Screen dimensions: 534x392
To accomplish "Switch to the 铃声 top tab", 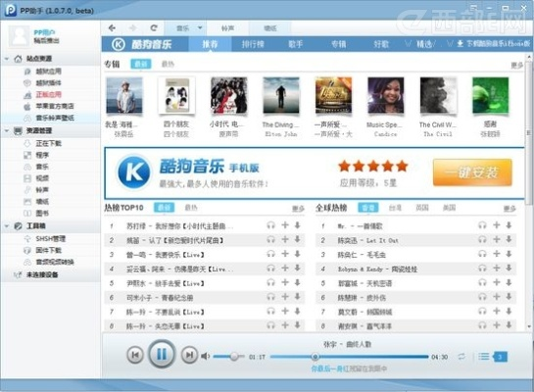I will click(227, 28).
